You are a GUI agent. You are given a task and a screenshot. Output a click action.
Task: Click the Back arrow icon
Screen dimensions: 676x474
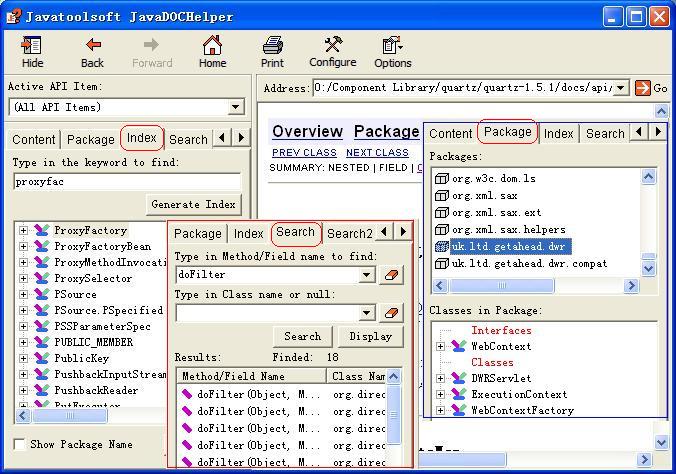(x=92, y=46)
